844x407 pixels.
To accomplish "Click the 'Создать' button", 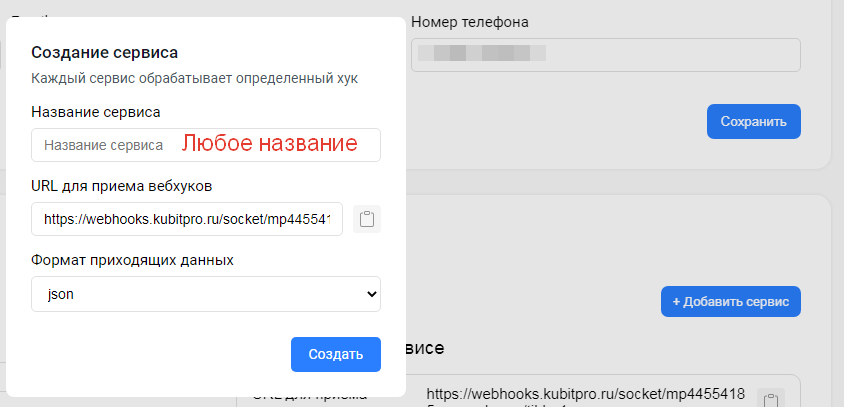I will tap(335, 354).
